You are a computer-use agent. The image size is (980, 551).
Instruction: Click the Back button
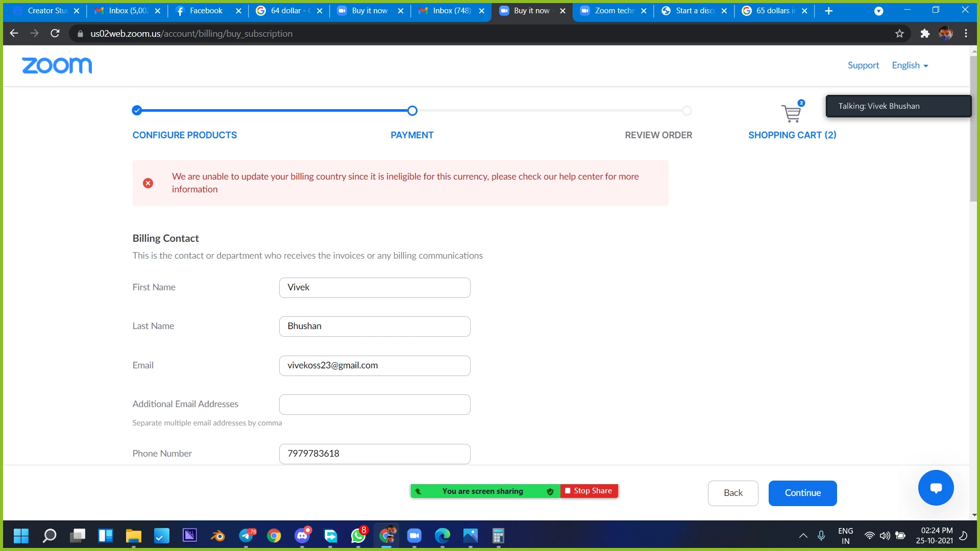coord(733,493)
